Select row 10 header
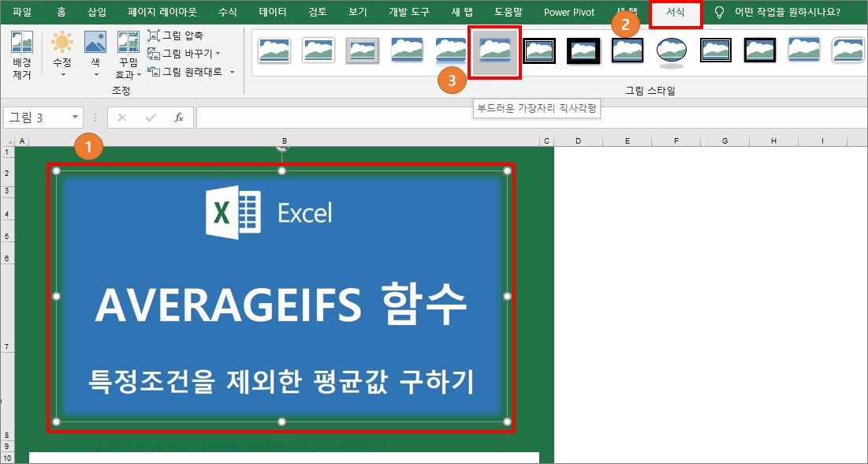868x464 pixels. click(x=7, y=458)
